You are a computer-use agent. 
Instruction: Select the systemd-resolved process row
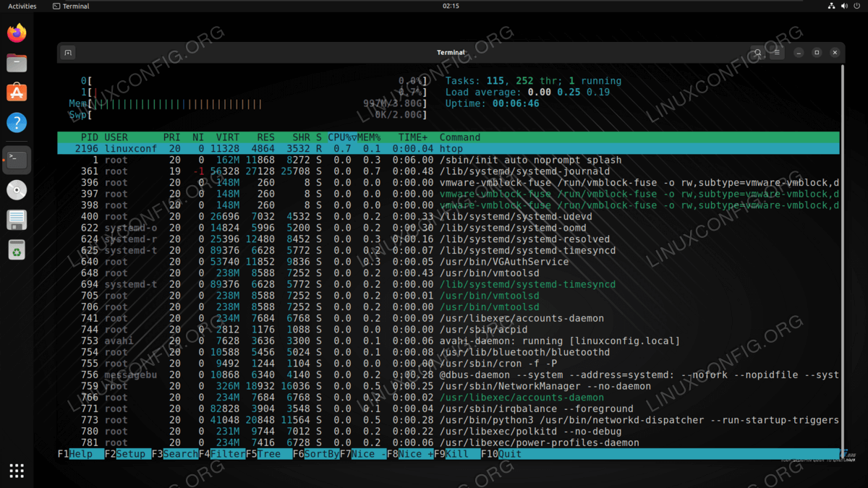[448, 239]
